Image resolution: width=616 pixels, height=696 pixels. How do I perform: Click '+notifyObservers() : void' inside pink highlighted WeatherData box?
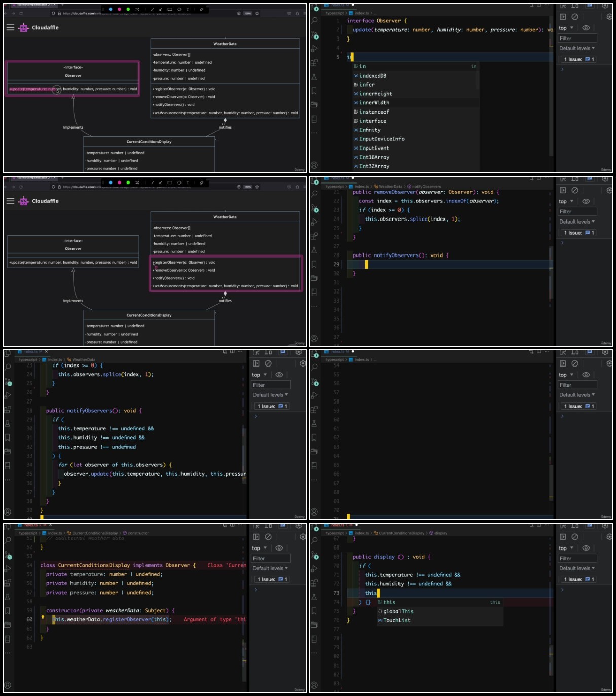coord(173,278)
